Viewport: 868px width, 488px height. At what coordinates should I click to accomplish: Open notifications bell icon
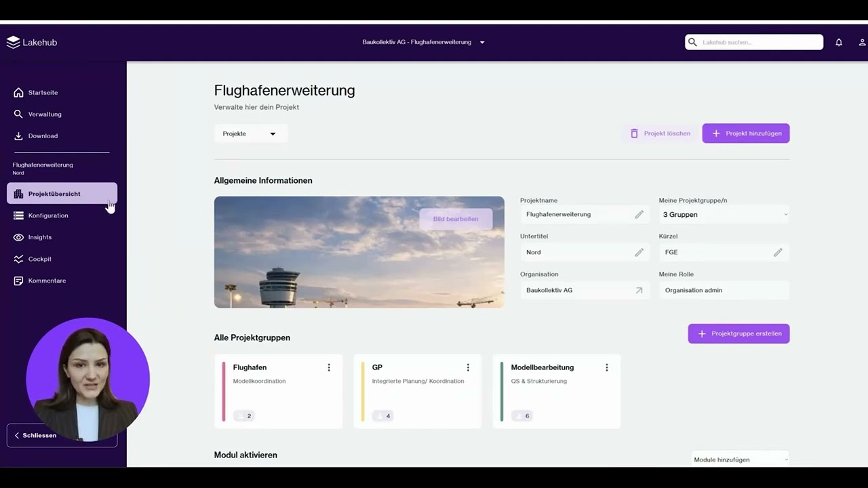[x=839, y=42]
